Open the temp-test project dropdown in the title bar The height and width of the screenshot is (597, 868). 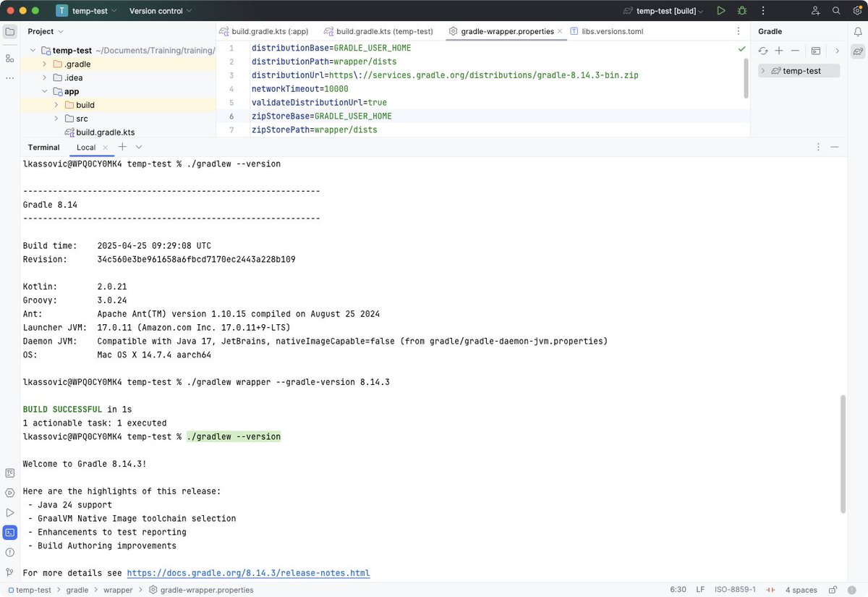(88, 11)
